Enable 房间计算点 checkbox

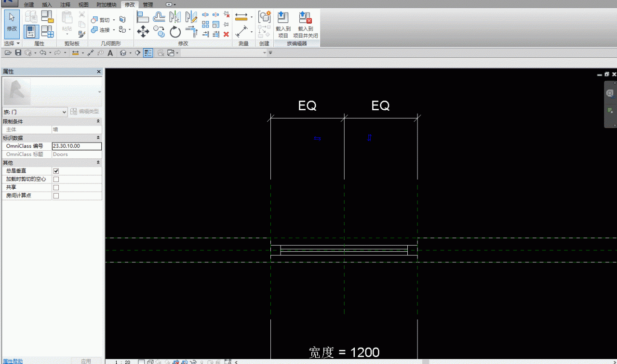click(56, 196)
